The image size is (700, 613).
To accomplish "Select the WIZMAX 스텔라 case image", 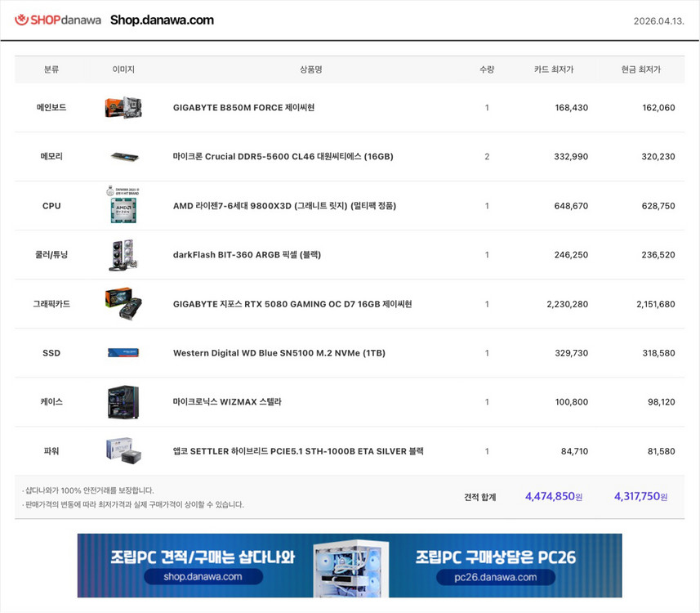I will coord(123,401).
